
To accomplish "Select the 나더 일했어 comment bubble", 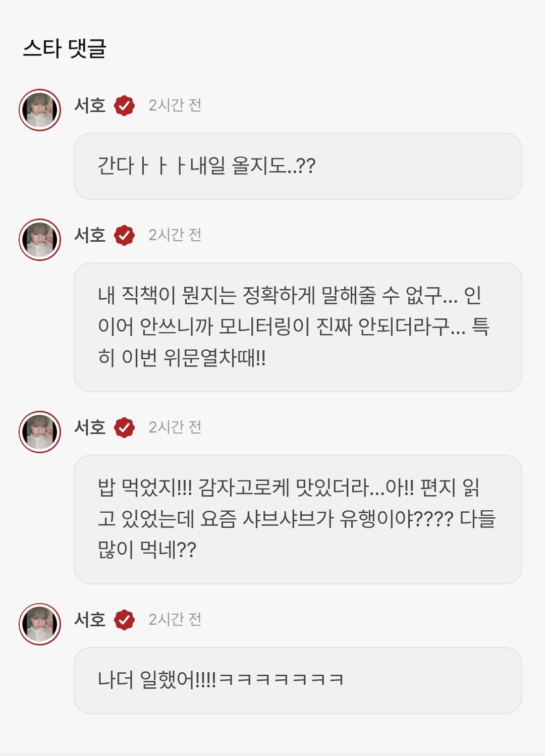I will (x=298, y=680).
